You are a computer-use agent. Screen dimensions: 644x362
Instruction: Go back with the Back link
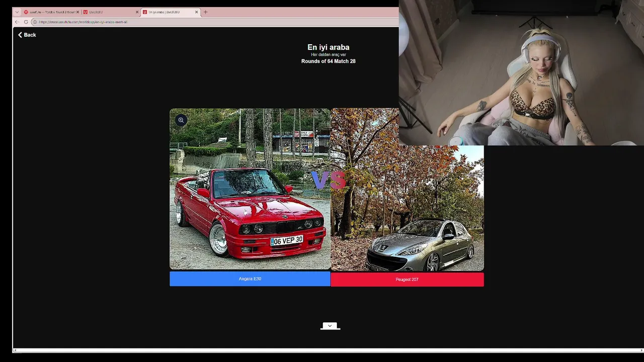pos(27,35)
